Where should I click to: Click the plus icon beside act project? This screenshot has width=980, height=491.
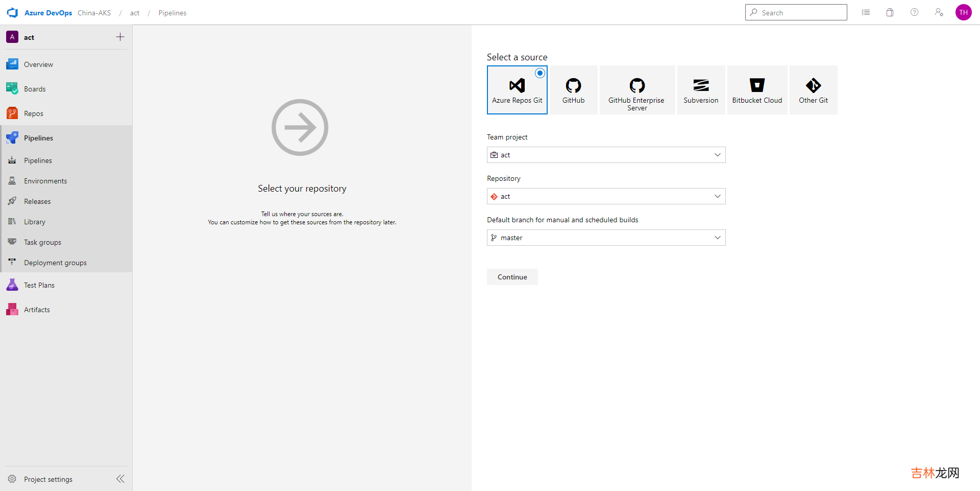point(120,37)
